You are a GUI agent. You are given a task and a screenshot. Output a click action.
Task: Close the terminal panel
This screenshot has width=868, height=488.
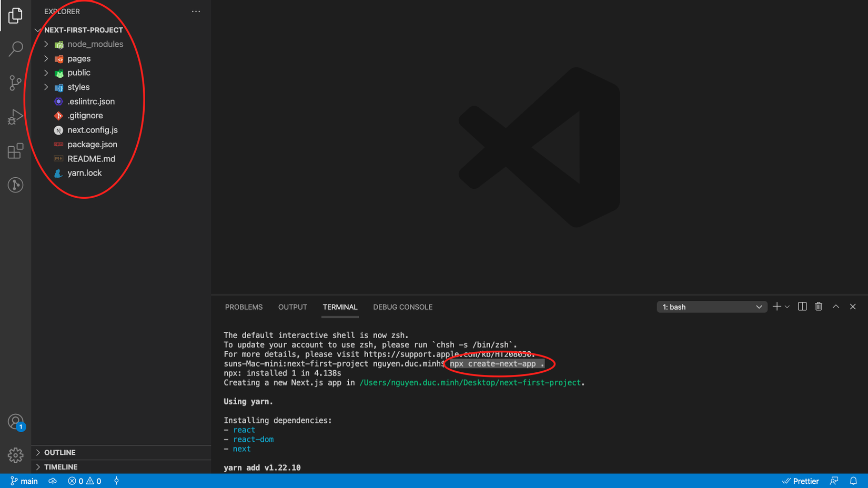(853, 307)
